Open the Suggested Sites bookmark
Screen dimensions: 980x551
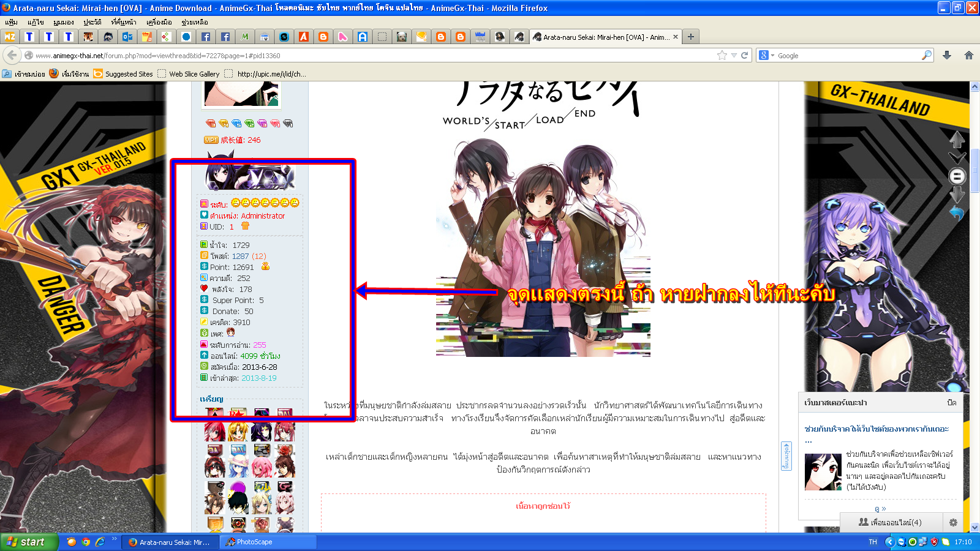[x=123, y=74]
